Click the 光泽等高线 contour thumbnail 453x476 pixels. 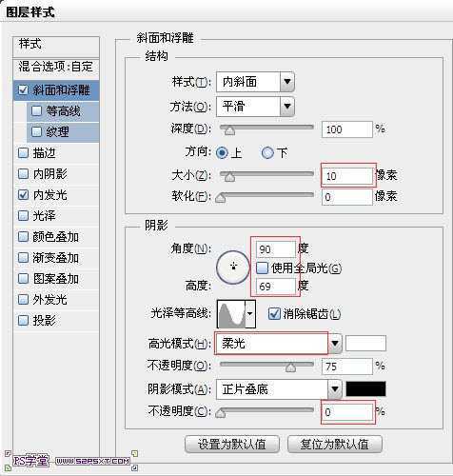[231, 314]
